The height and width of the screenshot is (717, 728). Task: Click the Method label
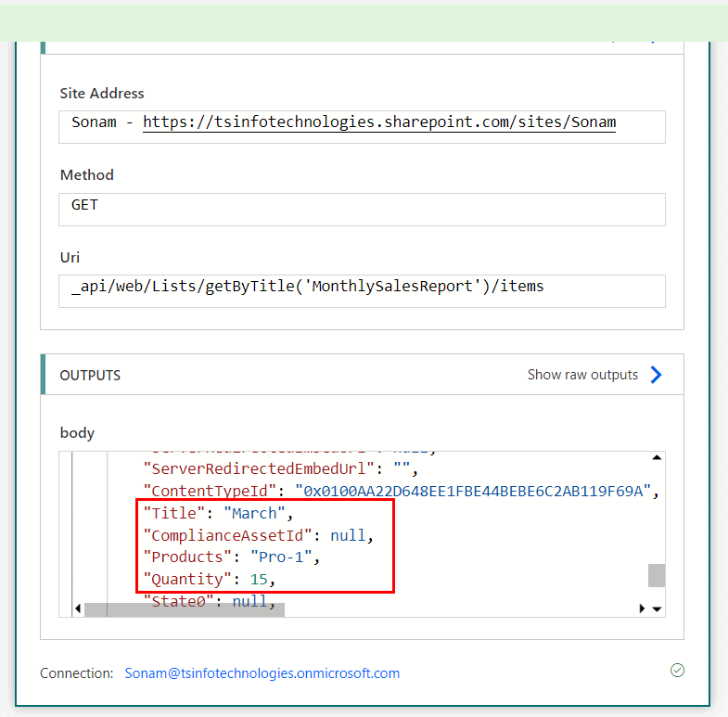pyautogui.click(x=87, y=175)
